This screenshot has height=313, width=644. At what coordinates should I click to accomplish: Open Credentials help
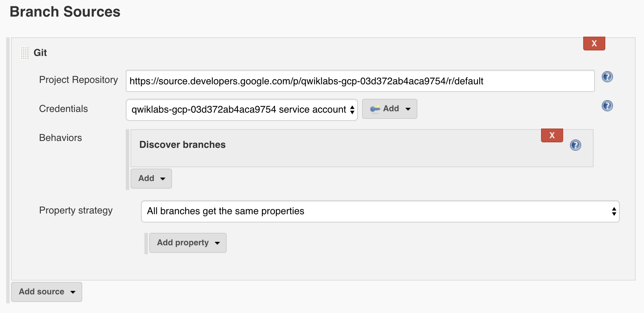click(x=607, y=106)
